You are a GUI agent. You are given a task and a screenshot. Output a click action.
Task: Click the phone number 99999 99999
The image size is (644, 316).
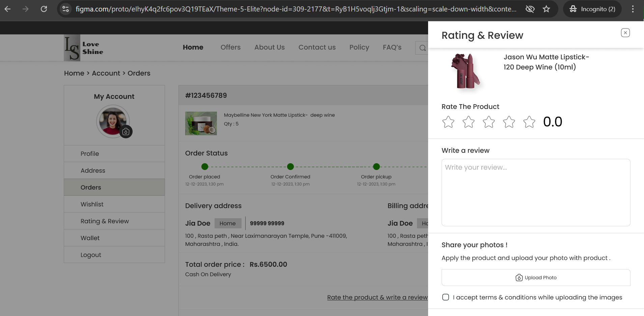point(267,223)
